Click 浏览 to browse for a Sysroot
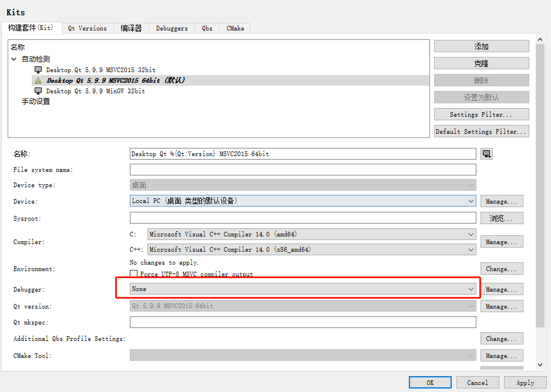 [x=502, y=218]
